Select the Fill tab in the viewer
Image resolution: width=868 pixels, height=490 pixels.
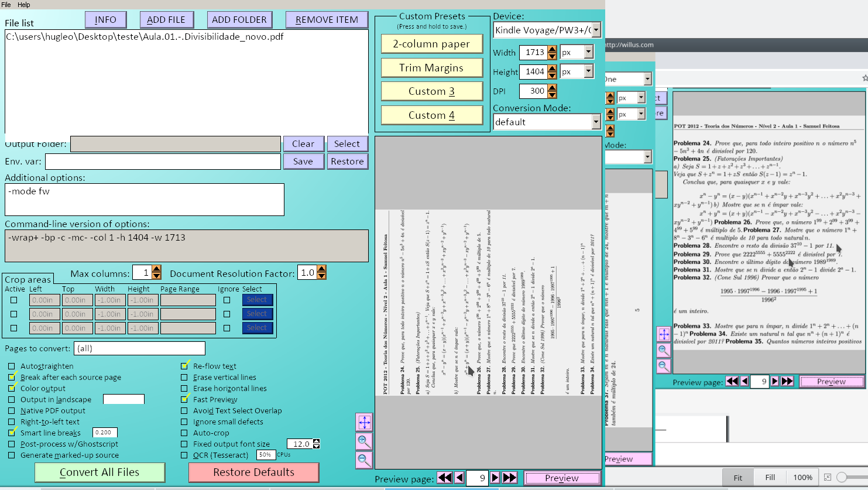click(770, 478)
